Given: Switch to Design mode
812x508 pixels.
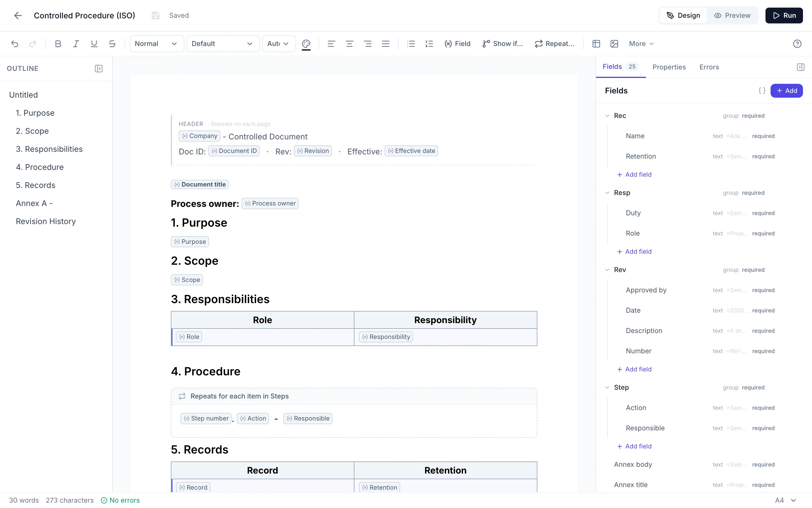Looking at the screenshot, I should click(x=683, y=16).
